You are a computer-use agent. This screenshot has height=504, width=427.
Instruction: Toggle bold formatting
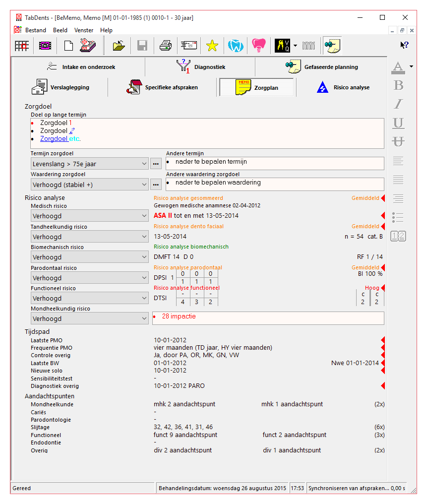pos(398,85)
